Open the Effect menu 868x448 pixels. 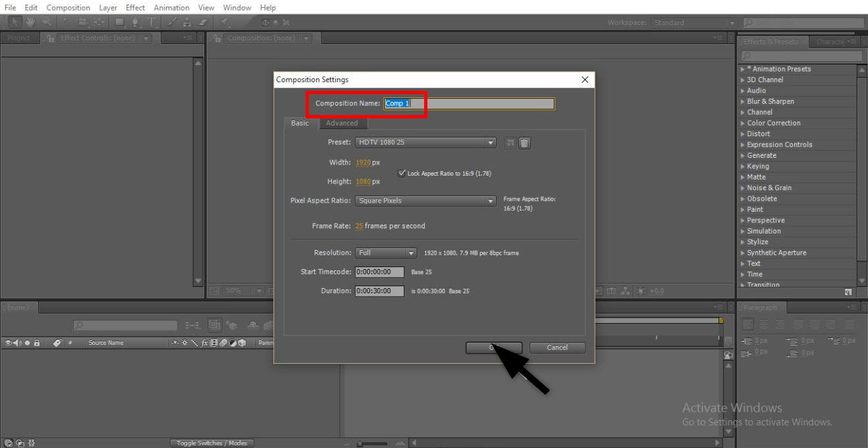pyautogui.click(x=135, y=7)
